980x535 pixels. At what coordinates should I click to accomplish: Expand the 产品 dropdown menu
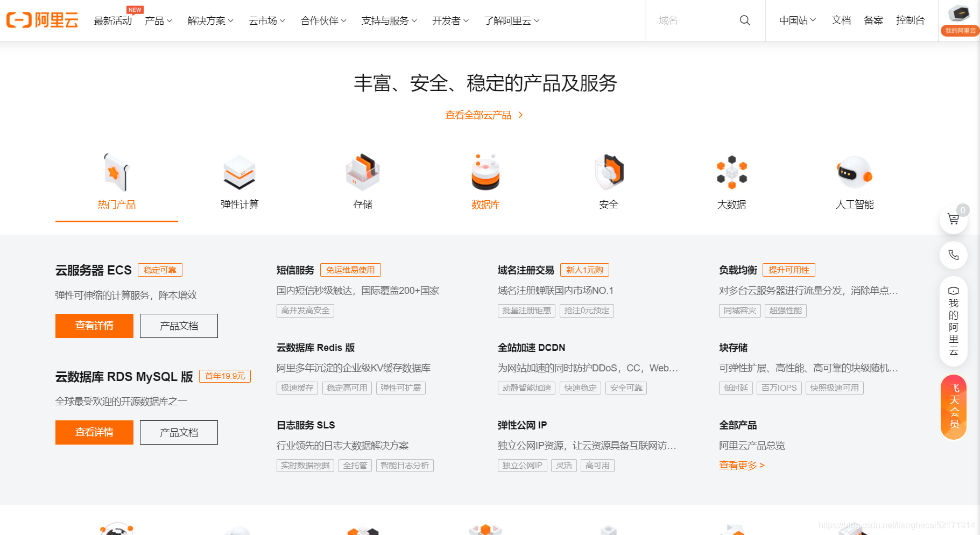click(158, 20)
